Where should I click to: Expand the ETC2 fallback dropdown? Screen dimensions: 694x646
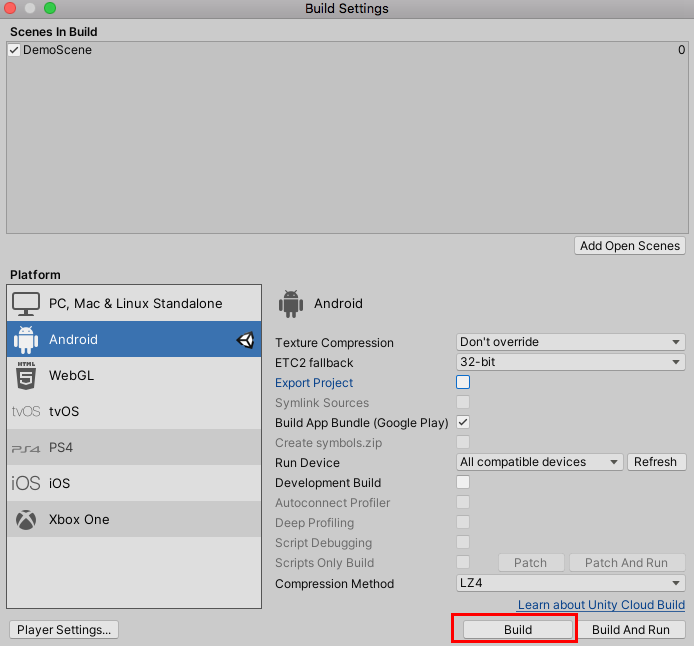coord(571,362)
